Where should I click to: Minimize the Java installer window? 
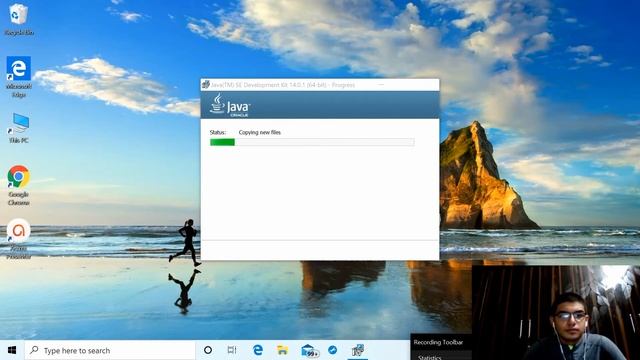point(381,85)
